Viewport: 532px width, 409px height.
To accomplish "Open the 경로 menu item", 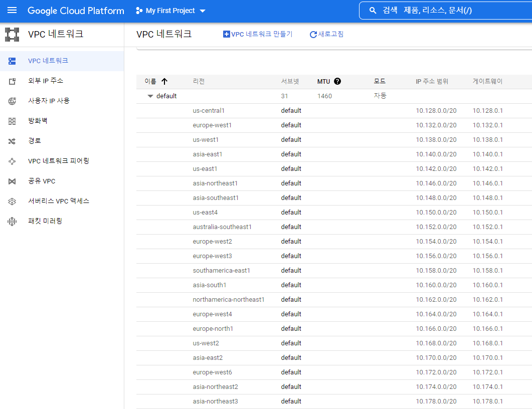I will point(62,141).
